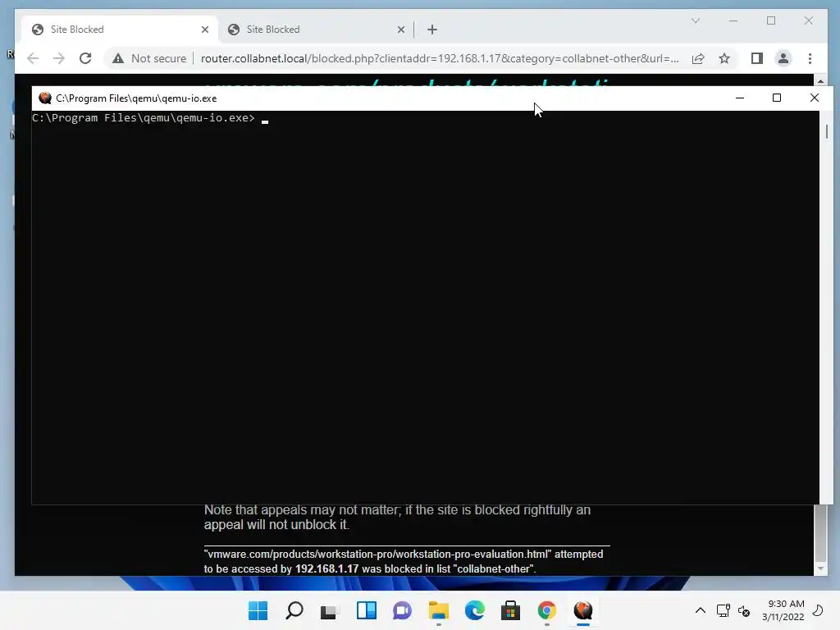Open Chrome's three-dot menu
The image size is (840, 630).
pos(810,58)
